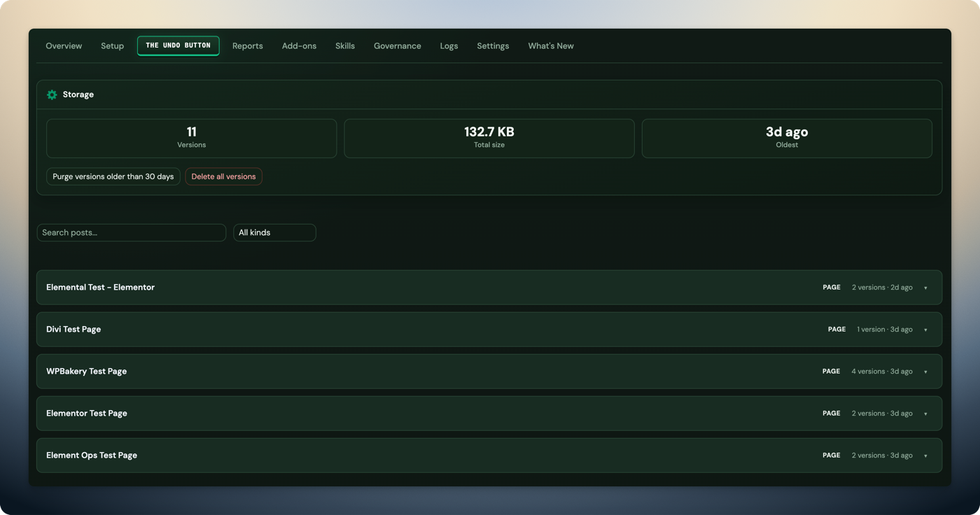Open the What's New tab
The width and height of the screenshot is (980, 515).
550,46
